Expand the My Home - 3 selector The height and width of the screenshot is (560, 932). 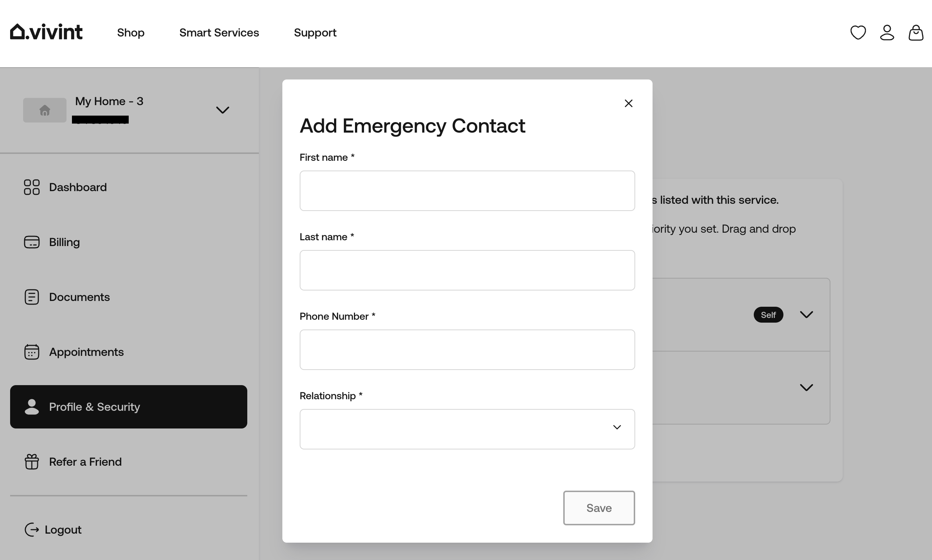point(223,110)
